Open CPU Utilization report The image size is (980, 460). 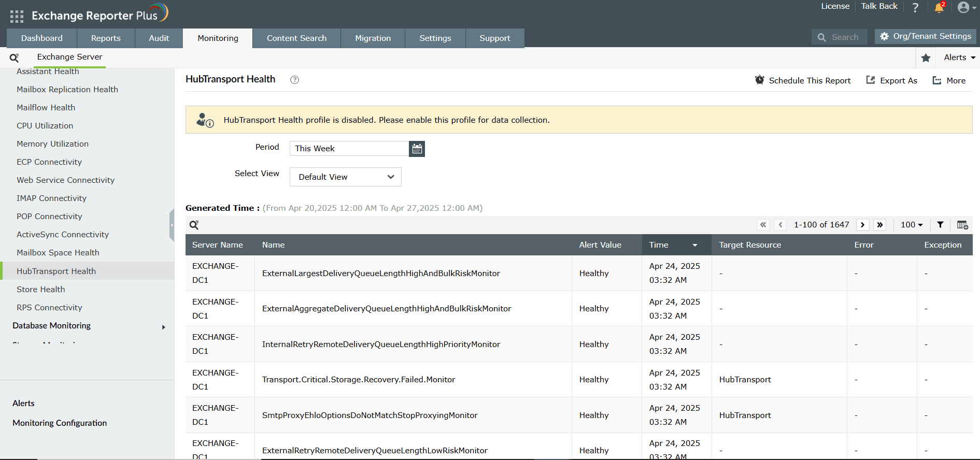click(x=45, y=126)
